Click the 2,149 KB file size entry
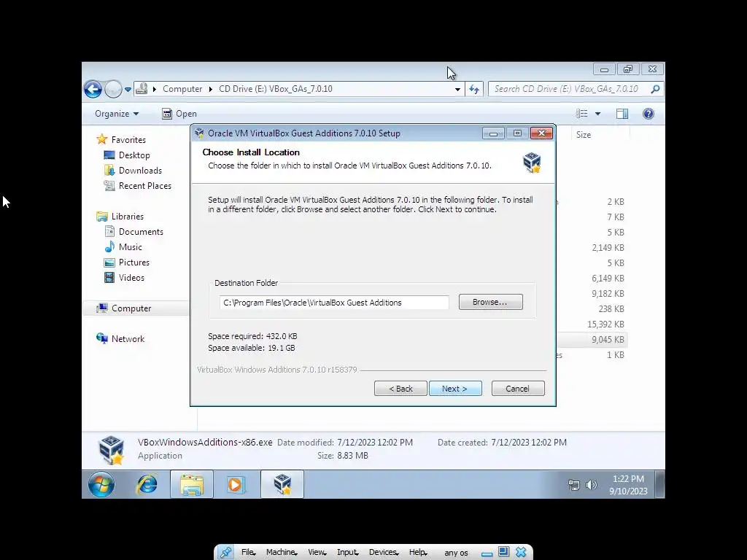This screenshot has height=560, width=747. click(x=608, y=248)
